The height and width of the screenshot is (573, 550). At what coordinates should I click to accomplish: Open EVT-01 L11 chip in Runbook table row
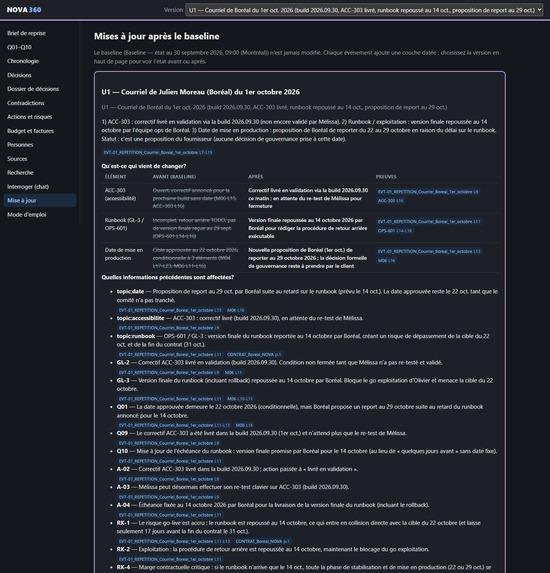[429, 221]
